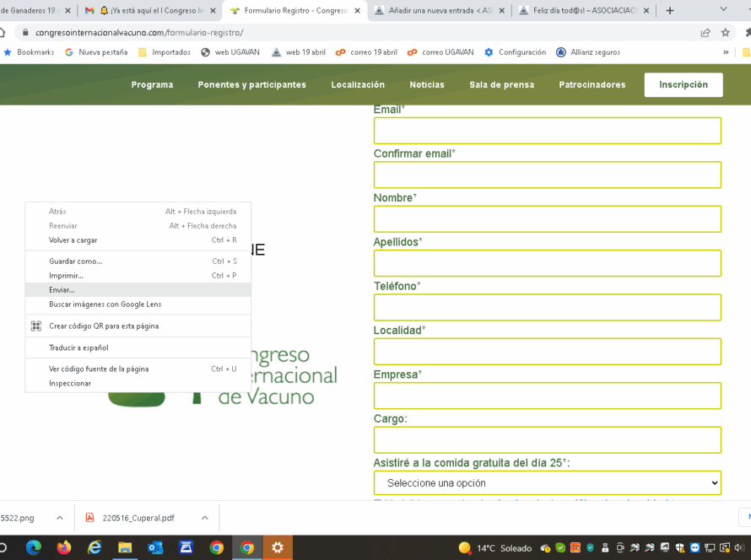This screenshot has width=751, height=560.
Task: Launch Internet Explorer from the taskbar
Action: click(x=95, y=547)
